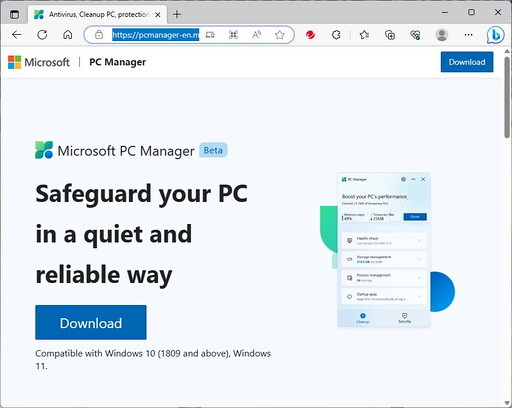Start Read Aloud from address bar
The width and height of the screenshot is (512, 408).
(x=256, y=34)
